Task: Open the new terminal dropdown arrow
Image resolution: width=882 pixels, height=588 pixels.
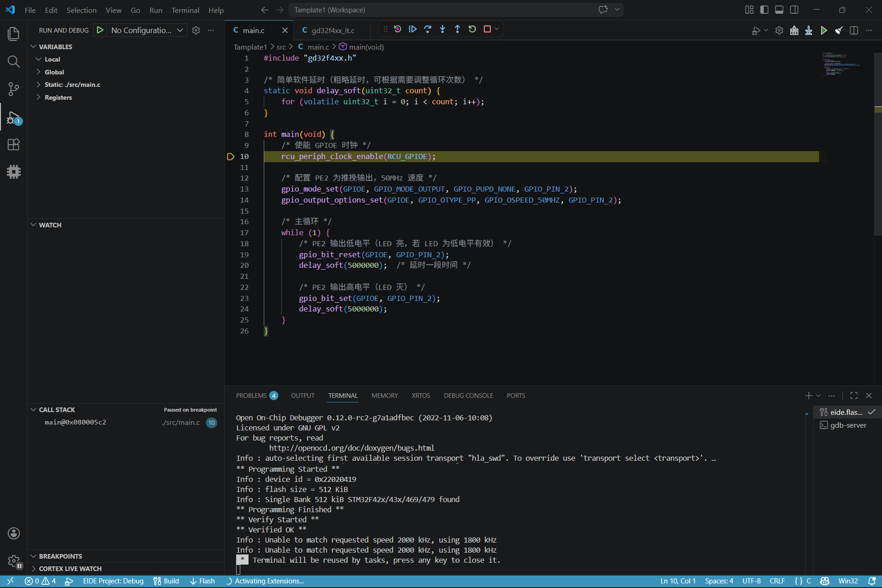Action: point(818,396)
